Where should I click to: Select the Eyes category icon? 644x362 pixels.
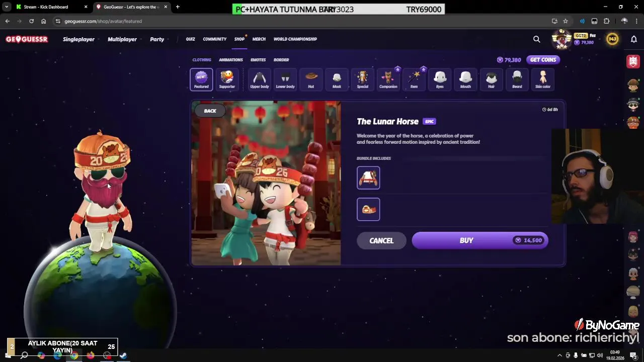[x=440, y=79]
